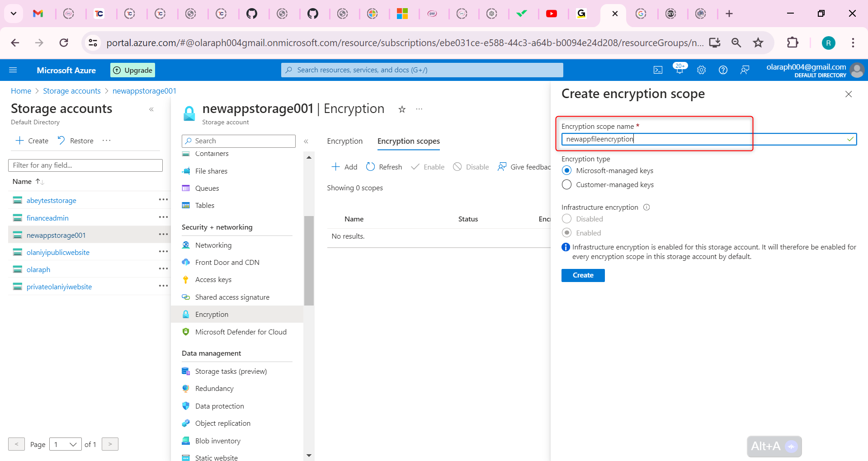Open a new browser tab
The height and width of the screenshot is (461, 868).
(x=729, y=14)
